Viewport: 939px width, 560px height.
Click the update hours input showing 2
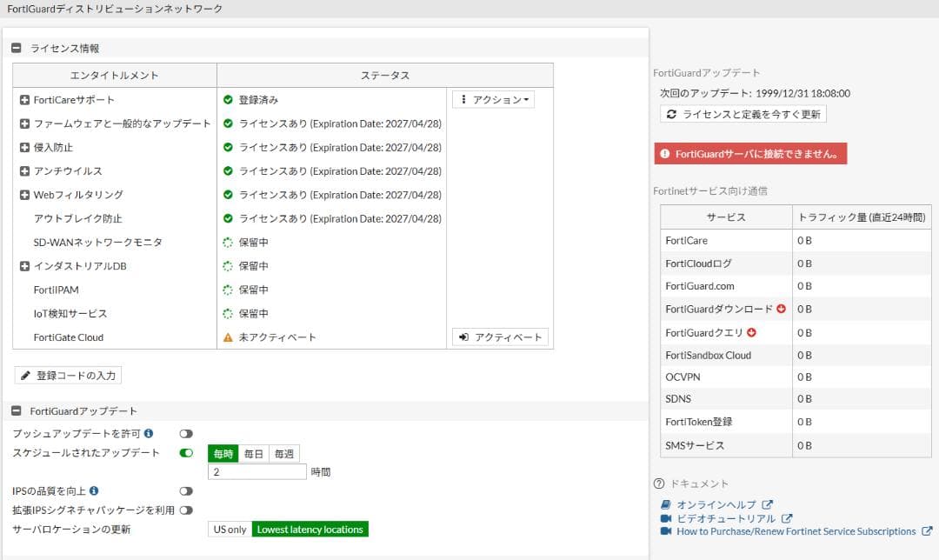257,471
